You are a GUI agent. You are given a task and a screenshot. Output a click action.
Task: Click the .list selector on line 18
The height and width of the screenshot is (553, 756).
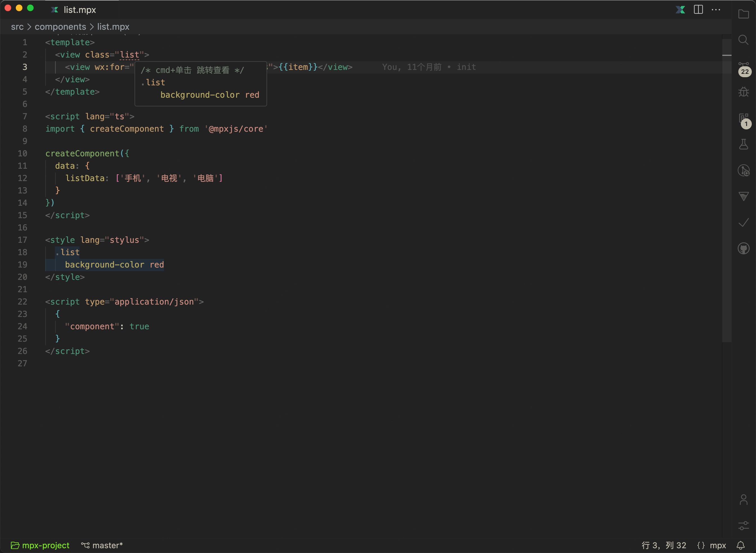67,252
